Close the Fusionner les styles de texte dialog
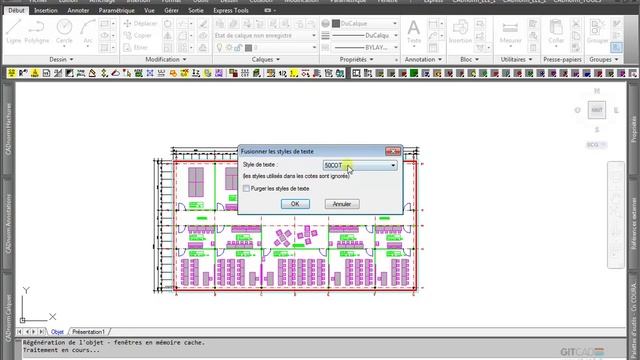The height and width of the screenshot is (360, 640). coord(393,151)
